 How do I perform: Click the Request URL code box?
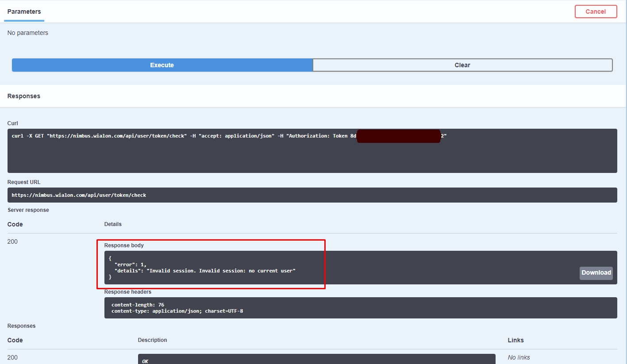click(x=79, y=195)
